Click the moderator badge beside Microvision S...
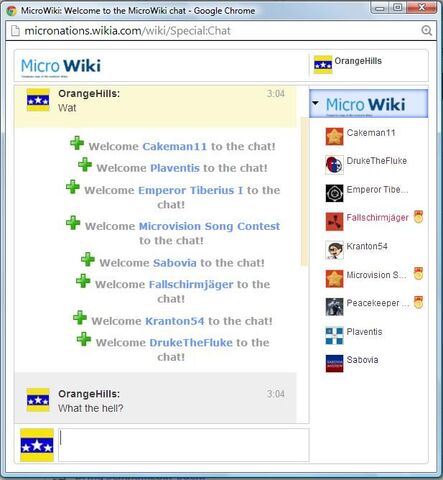This screenshot has width=443, height=480. click(x=418, y=274)
